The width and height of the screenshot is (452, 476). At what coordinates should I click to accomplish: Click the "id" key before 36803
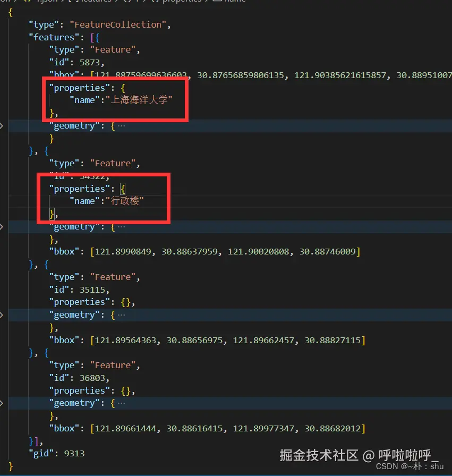(59, 378)
